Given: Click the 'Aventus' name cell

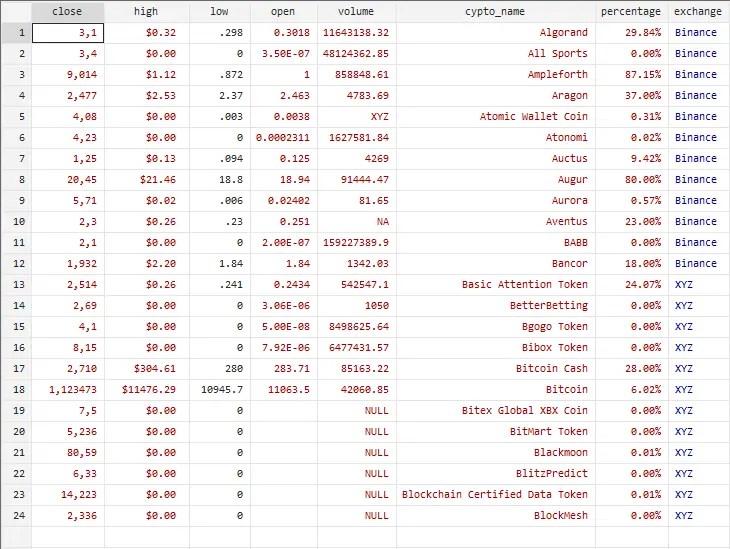Looking at the screenshot, I should [x=496, y=222].
